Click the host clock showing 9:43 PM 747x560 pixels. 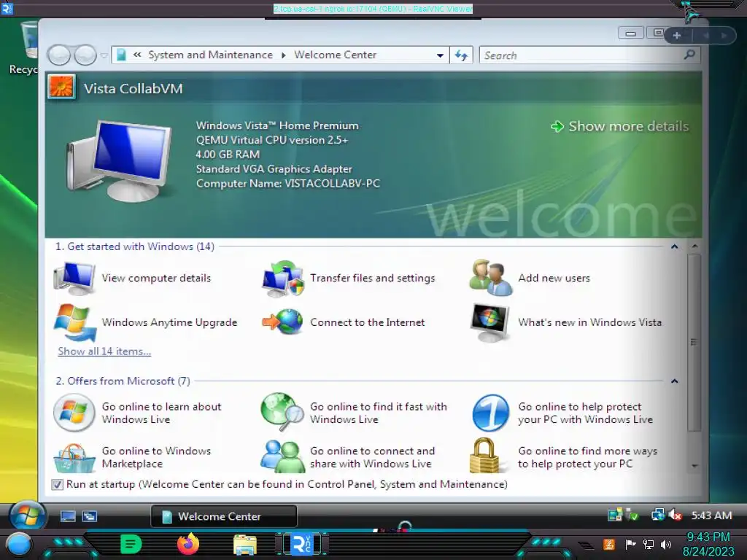708,537
